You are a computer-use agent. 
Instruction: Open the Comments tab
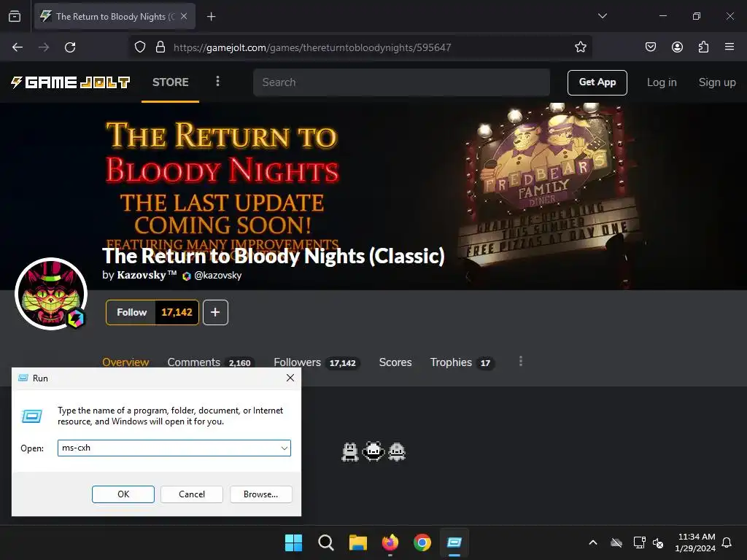tap(211, 362)
